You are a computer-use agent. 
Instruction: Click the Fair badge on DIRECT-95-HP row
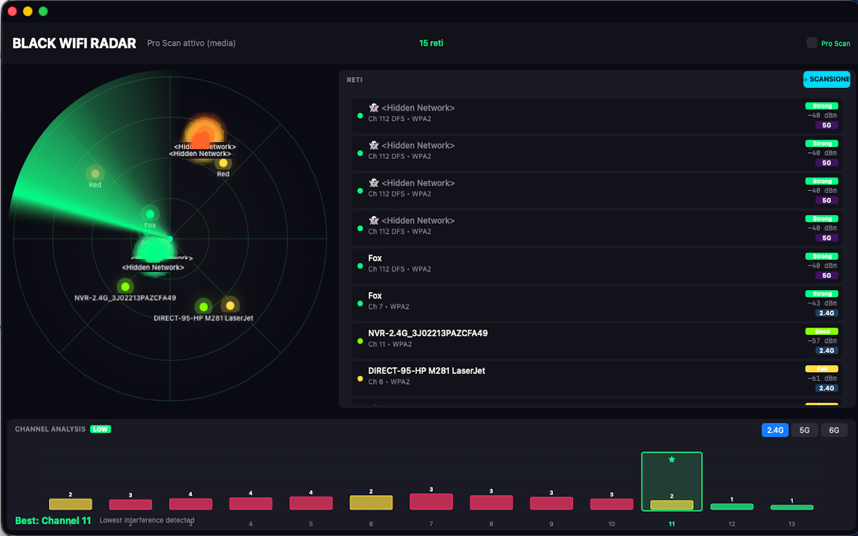(x=821, y=369)
